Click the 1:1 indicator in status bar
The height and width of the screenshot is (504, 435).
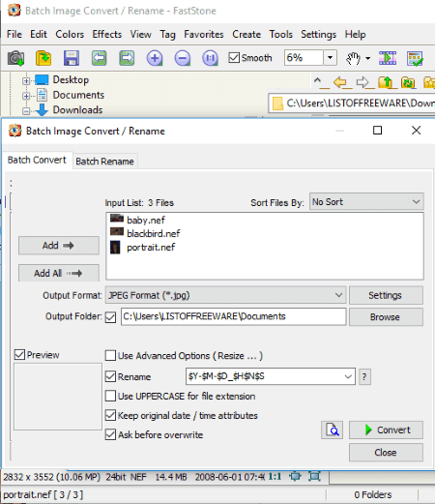tap(275, 477)
